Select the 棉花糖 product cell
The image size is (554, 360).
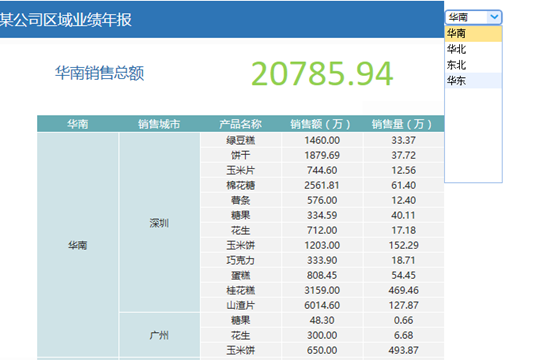click(x=241, y=185)
